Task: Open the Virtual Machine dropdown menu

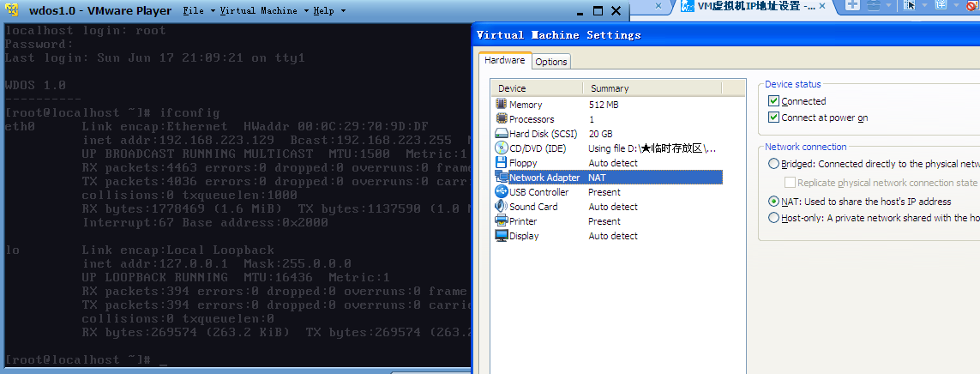Action: click(262, 11)
